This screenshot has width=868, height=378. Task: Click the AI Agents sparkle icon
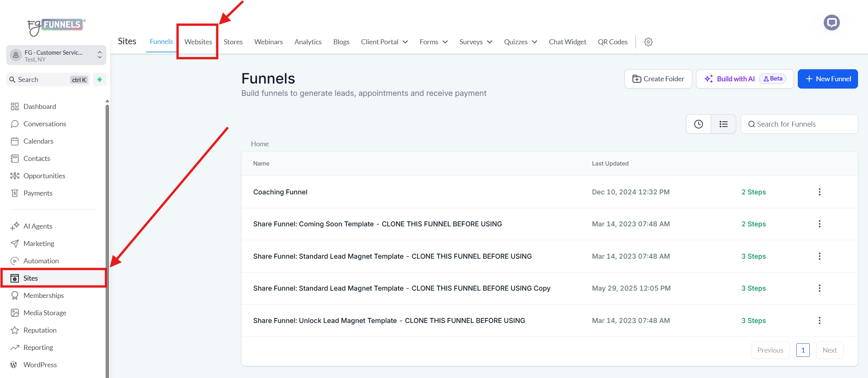15,226
